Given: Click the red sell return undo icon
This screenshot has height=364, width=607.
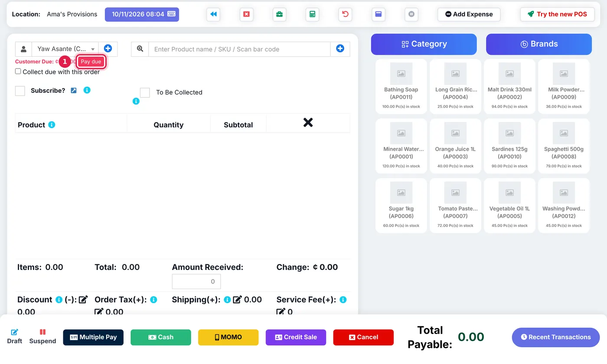Looking at the screenshot, I should coord(345,14).
